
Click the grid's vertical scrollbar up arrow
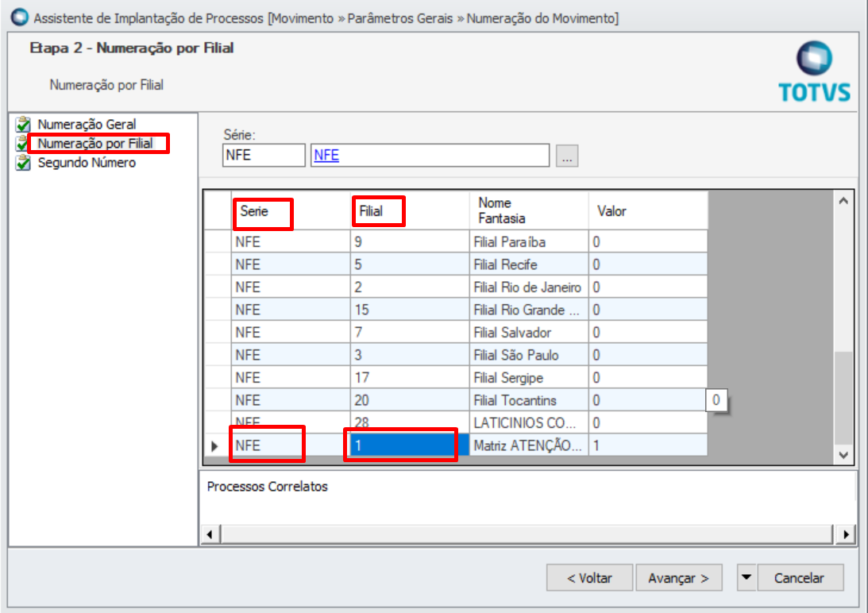click(x=843, y=201)
